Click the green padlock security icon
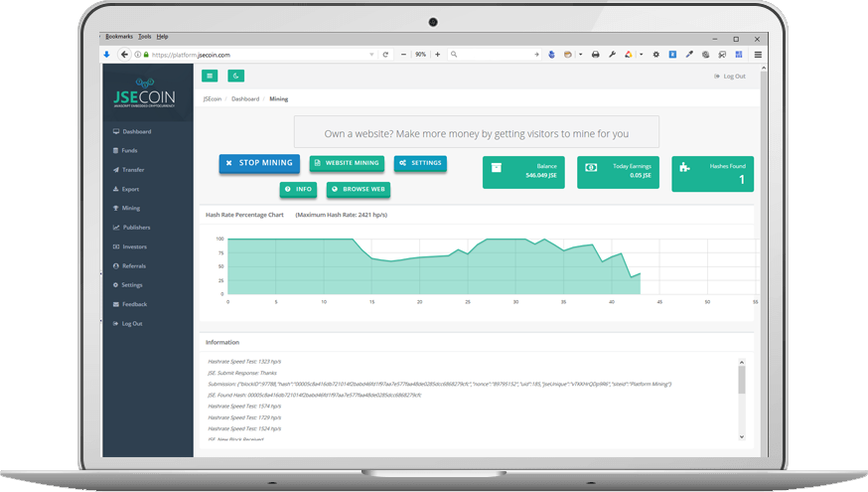Viewport: 868px width, 492px height. (x=146, y=55)
